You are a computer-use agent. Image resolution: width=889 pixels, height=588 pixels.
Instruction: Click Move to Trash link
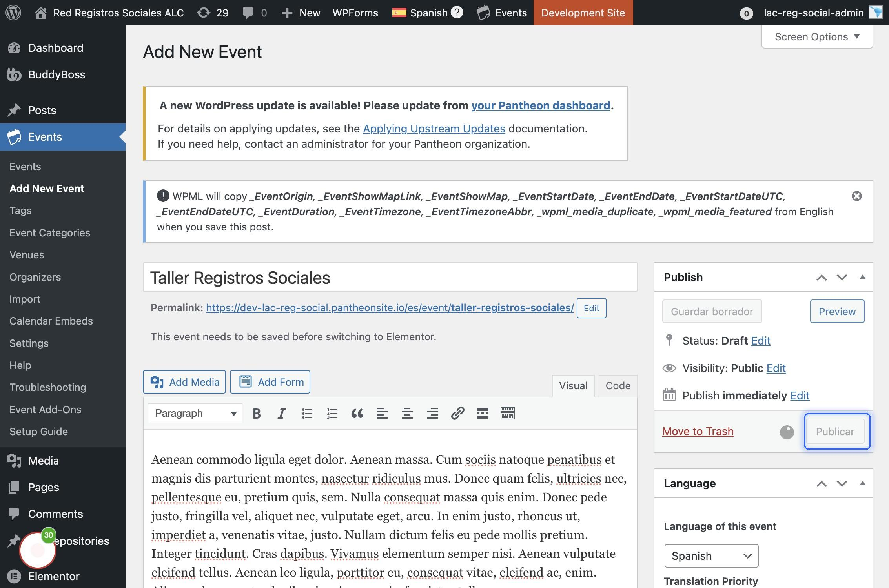698,431
